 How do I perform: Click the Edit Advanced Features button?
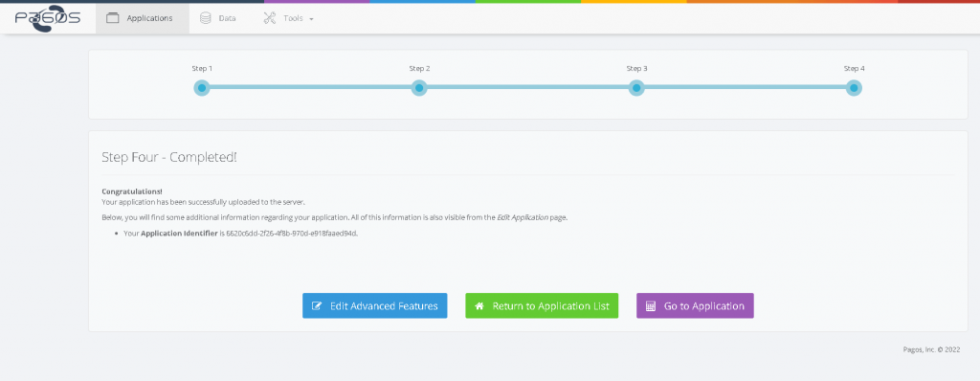click(375, 306)
